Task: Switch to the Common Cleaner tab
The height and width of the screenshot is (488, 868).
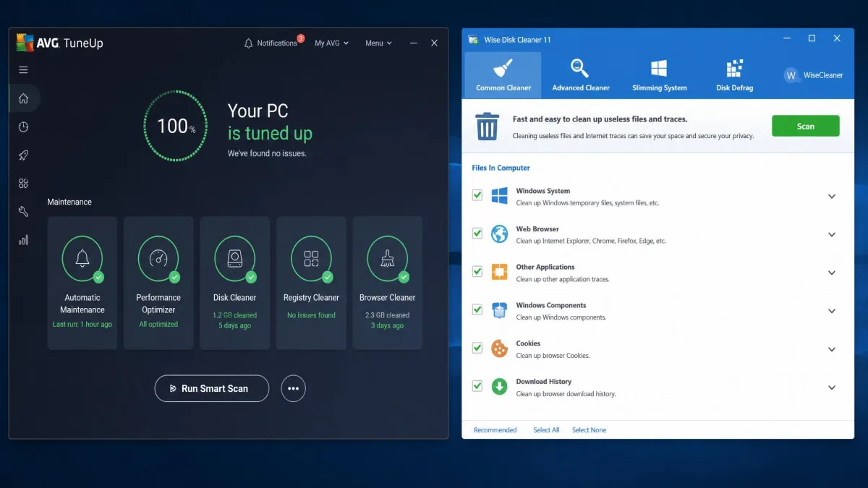Action: [x=503, y=75]
